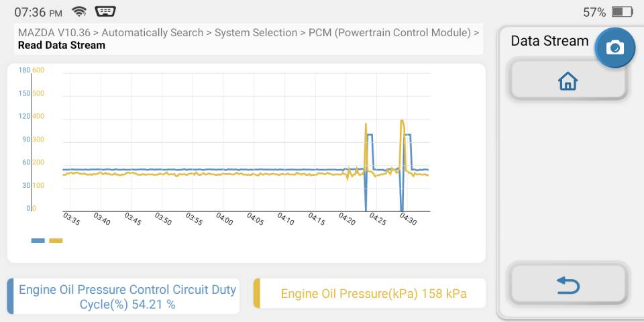Image resolution: width=644 pixels, height=322 pixels.
Task: Click the System Selection breadcrumb
Action: [x=256, y=32]
